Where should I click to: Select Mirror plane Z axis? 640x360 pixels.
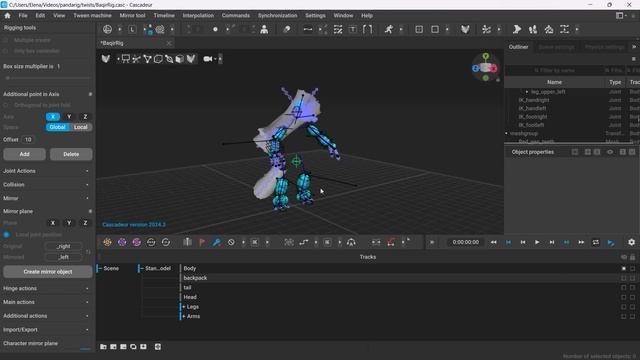pos(85,223)
